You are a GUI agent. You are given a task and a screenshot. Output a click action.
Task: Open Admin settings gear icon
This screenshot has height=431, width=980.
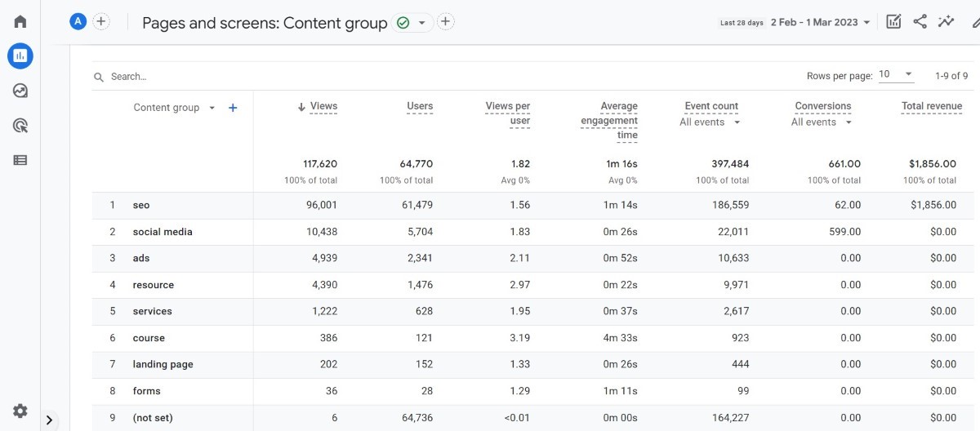pos(20,411)
